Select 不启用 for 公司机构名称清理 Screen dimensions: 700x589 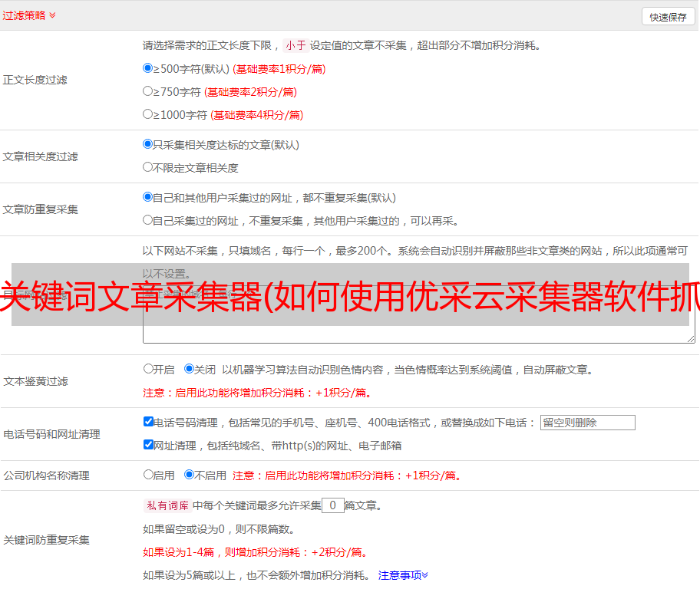click(x=189, y=475)
